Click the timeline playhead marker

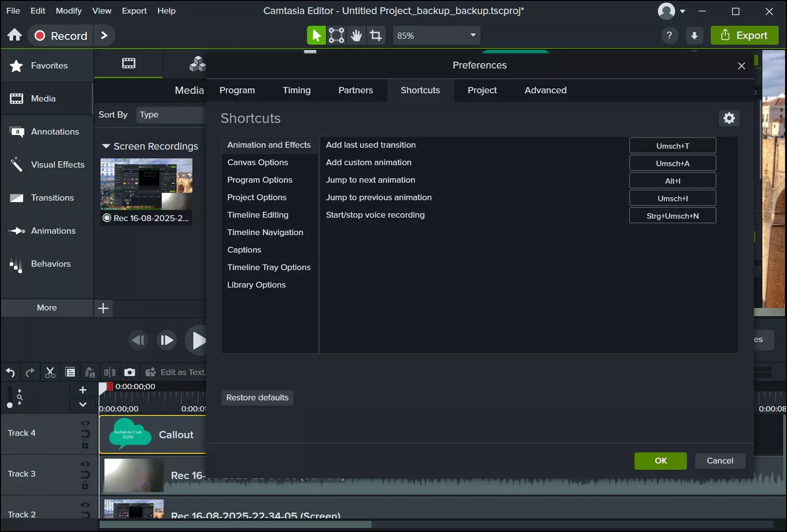point(104,388)
